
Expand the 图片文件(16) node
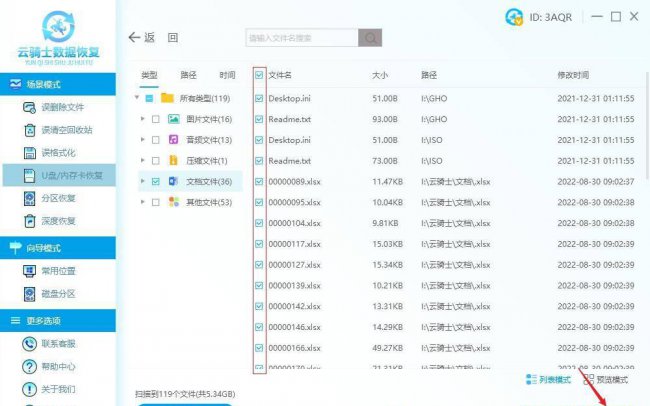pos(143,119)
